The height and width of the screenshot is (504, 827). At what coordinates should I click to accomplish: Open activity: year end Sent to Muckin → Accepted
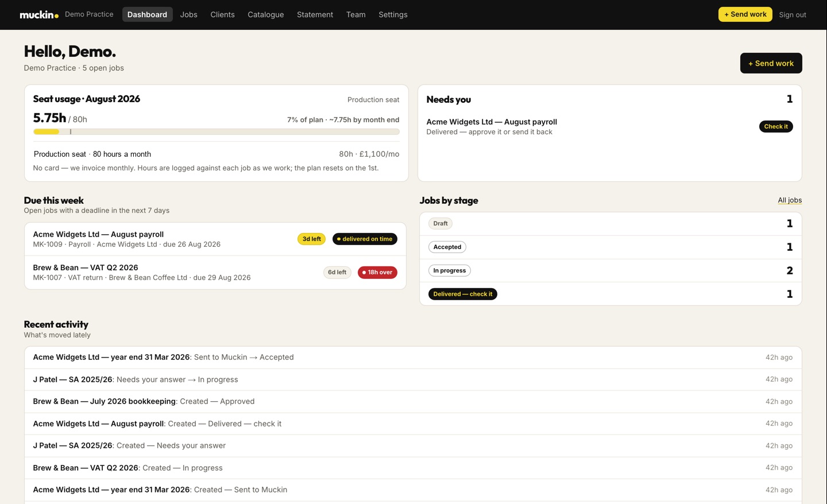click(x=413, y=358)
